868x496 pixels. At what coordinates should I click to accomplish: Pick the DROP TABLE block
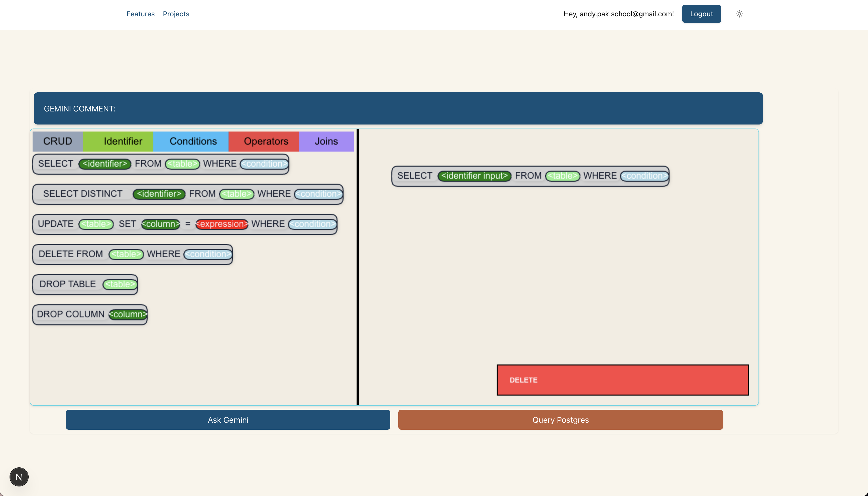[68, 284]
